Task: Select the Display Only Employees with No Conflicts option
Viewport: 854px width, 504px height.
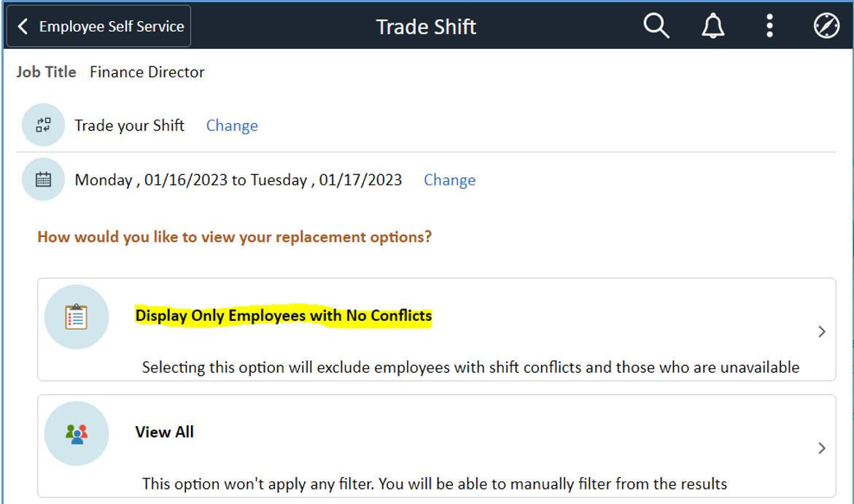Action: click(283, 315)
